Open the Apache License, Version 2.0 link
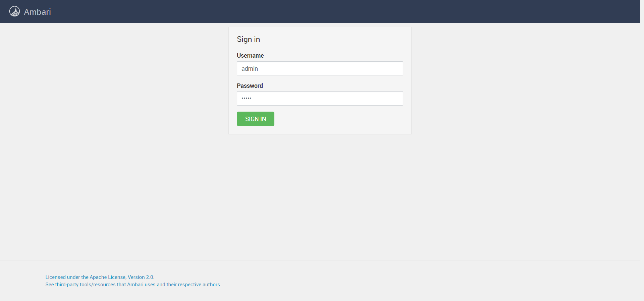This screenshot has height=301, width=644. (x=100, y=277)
